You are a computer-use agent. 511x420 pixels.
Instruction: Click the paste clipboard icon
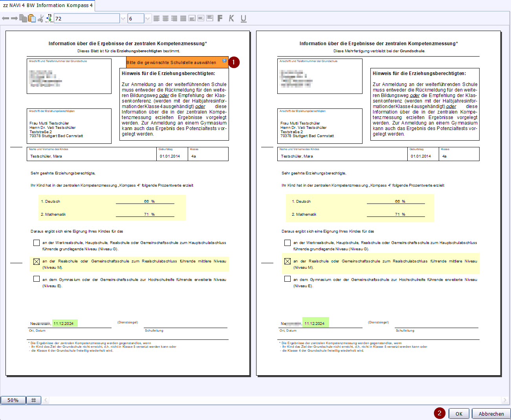(32, 18)
